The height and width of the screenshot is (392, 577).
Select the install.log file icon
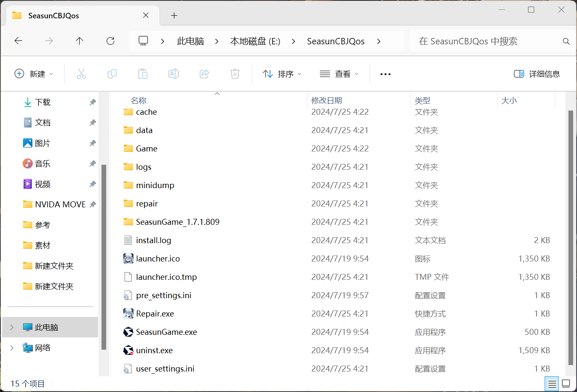pyautogui.click(x=128, y=240)
